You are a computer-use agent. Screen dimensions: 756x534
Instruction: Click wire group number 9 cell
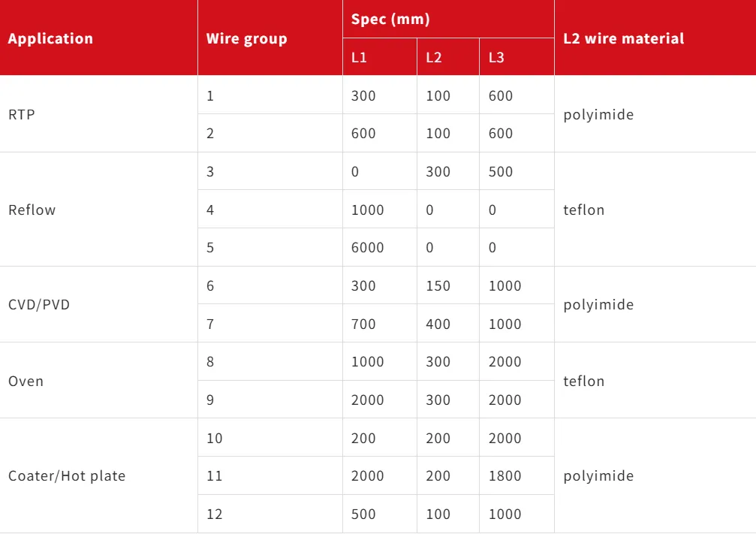pyautogui.click(x=210, y=400)
